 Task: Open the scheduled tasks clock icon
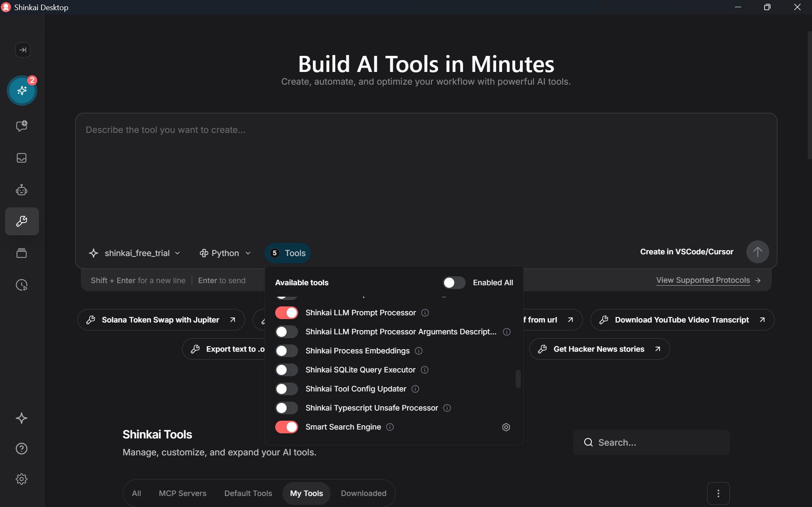(22, 285)
